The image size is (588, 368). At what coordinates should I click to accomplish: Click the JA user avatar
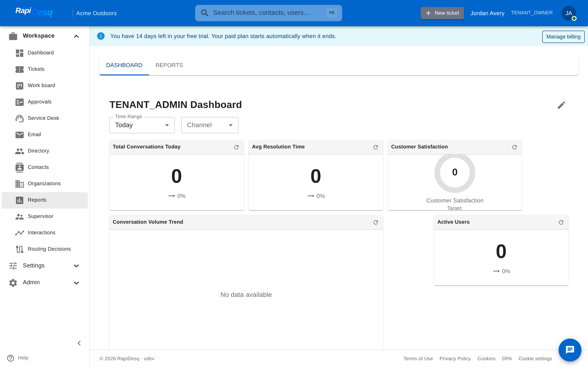tap(569, 13)
